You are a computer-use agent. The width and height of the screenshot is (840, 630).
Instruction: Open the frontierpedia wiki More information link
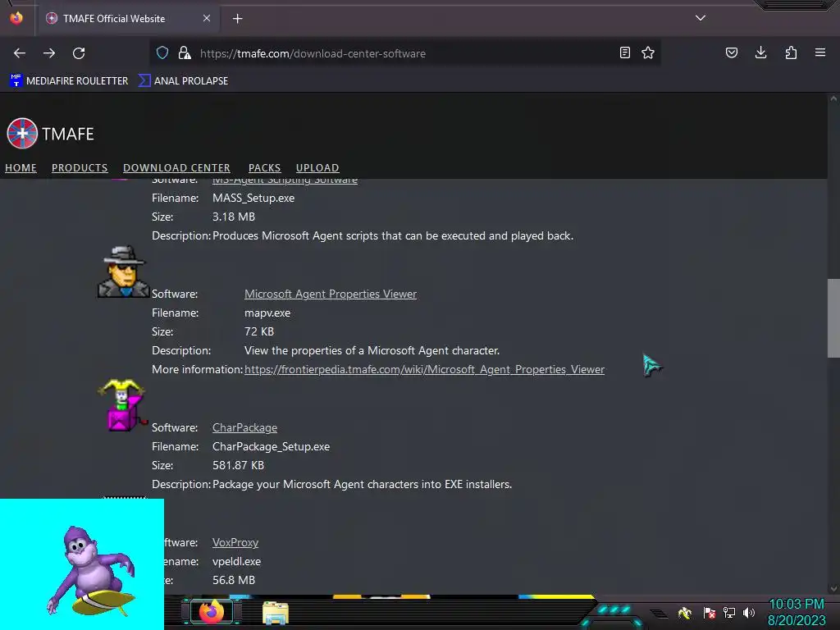pos(424,370)
